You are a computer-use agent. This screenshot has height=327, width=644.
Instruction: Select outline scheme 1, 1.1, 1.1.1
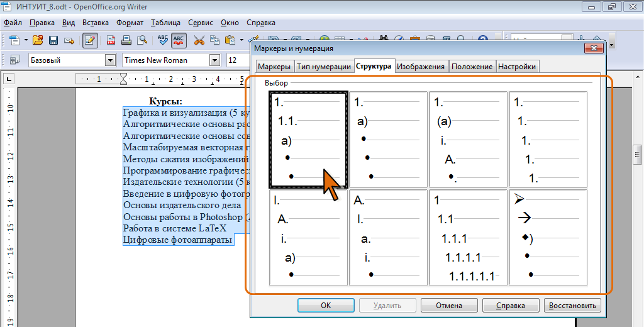pyautogui.click(x=468, y=238)
